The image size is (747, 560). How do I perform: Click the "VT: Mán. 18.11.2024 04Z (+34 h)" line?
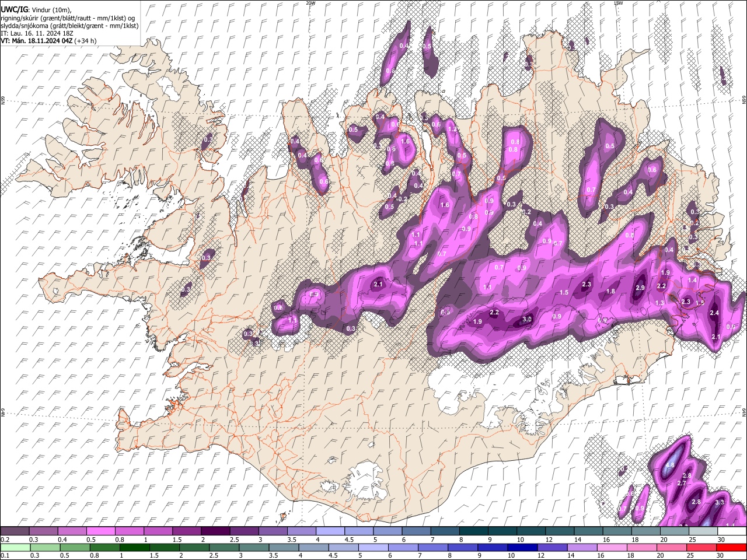tap(48, 41)
